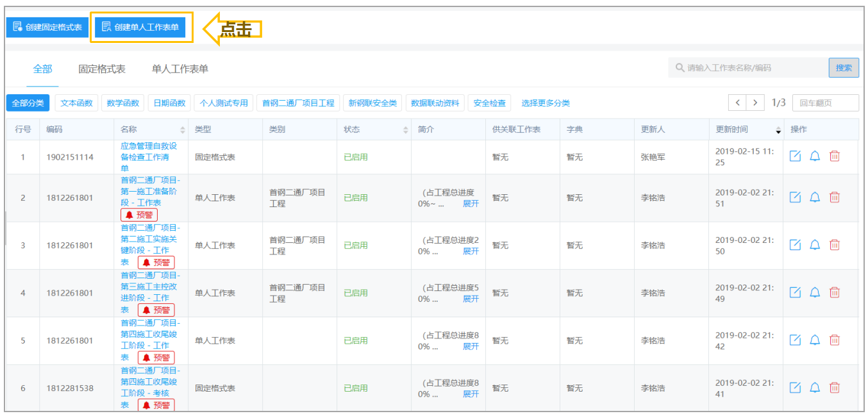Click bell icon for row 6

click(x=815, y=387)
